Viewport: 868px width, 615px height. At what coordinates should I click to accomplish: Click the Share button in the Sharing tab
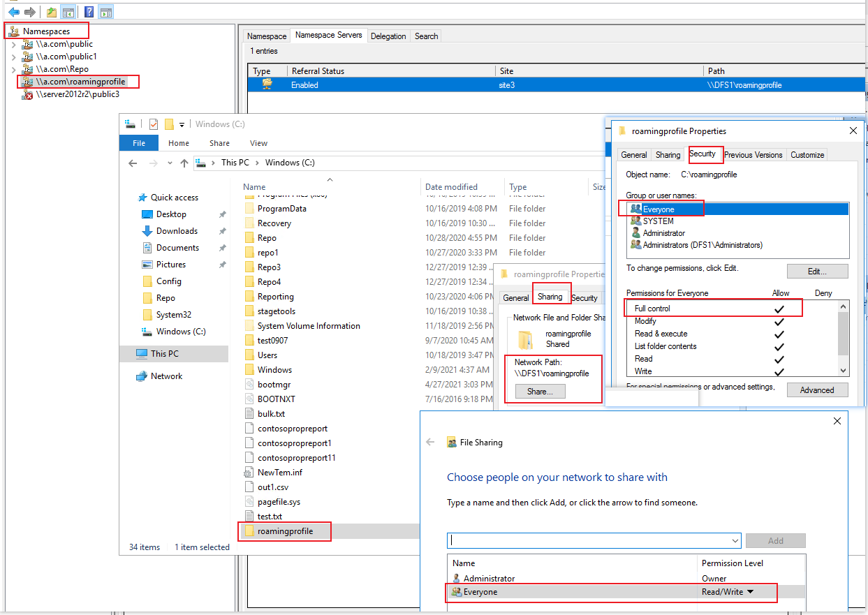pyautogui.click(x=539, y=391)
